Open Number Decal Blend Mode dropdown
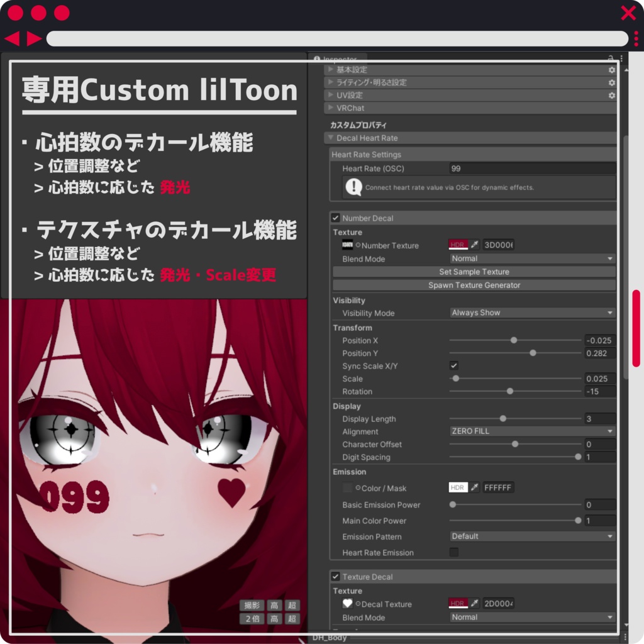The height and width of the screenshot is (644, 644). point(532,258)
